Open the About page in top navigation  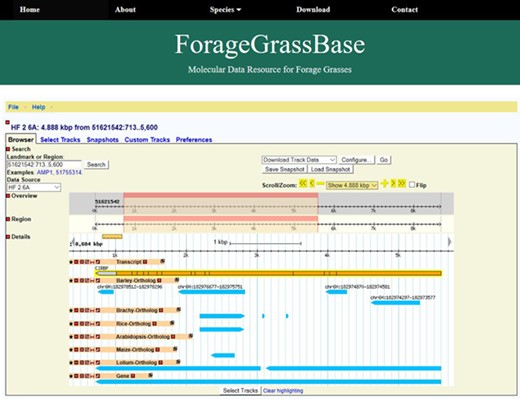(125, 10)
